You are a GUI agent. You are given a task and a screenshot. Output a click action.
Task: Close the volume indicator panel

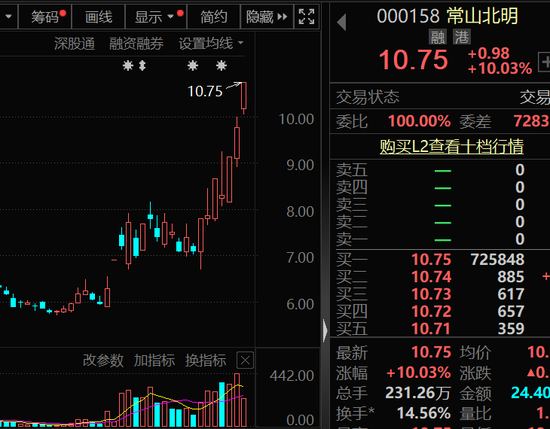245,360
